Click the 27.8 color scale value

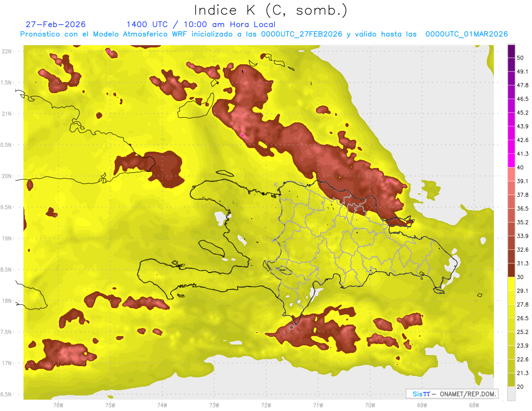(523, 305)
